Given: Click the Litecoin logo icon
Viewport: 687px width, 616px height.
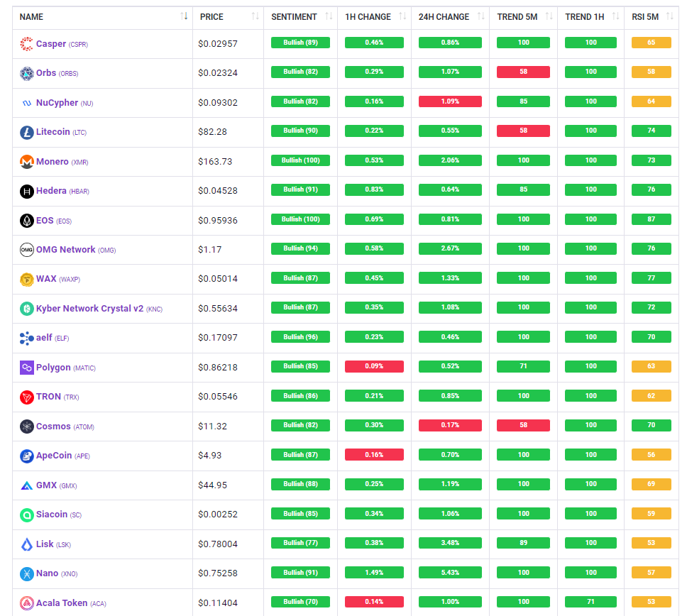Looking at the screenshot, I should tap(26, 132).
